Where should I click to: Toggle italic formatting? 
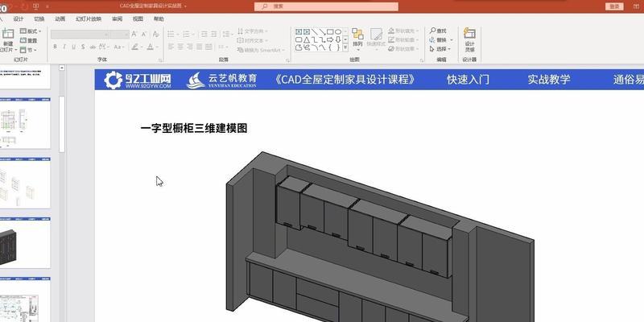pos(64,47)
